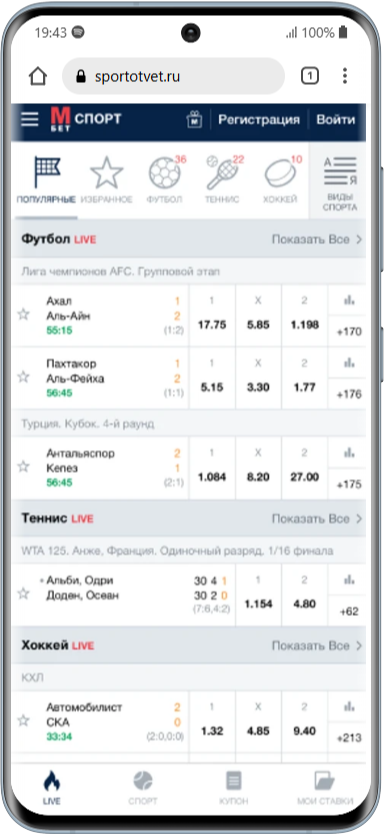Expand Теннис LIVE via Показать Все
The image size is (384, 834).
tap(317, 519)
